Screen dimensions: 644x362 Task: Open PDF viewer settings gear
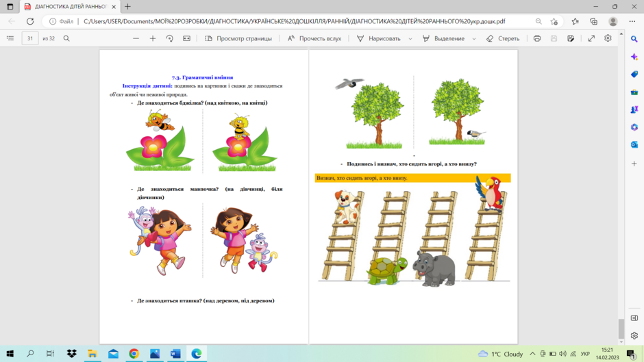pyautogui.click(x=608, y=38)
